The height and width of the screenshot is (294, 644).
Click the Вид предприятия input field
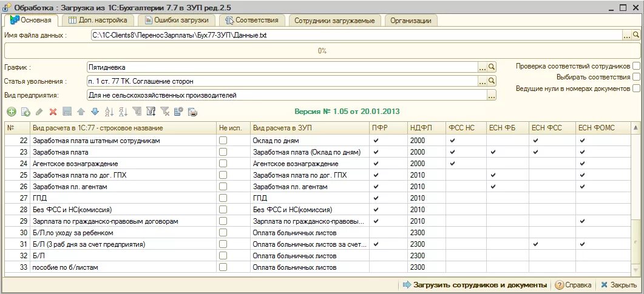(286, 96)
